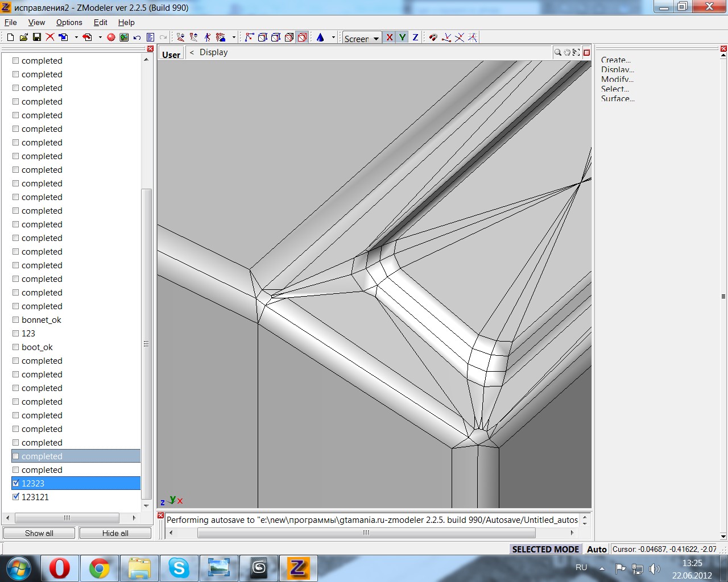
Task: Expand the Modify... command group
Action: coord(617,79)
